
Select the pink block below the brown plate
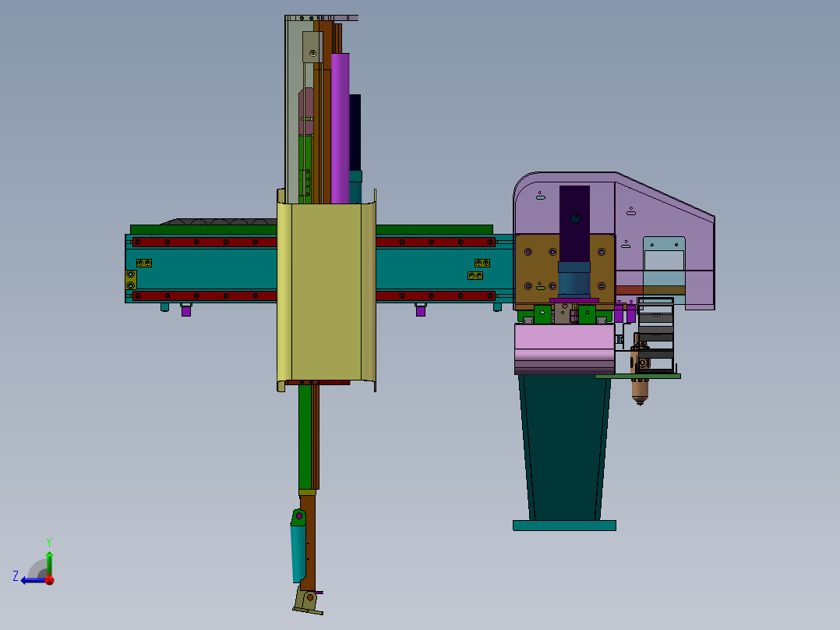(564, 349)
